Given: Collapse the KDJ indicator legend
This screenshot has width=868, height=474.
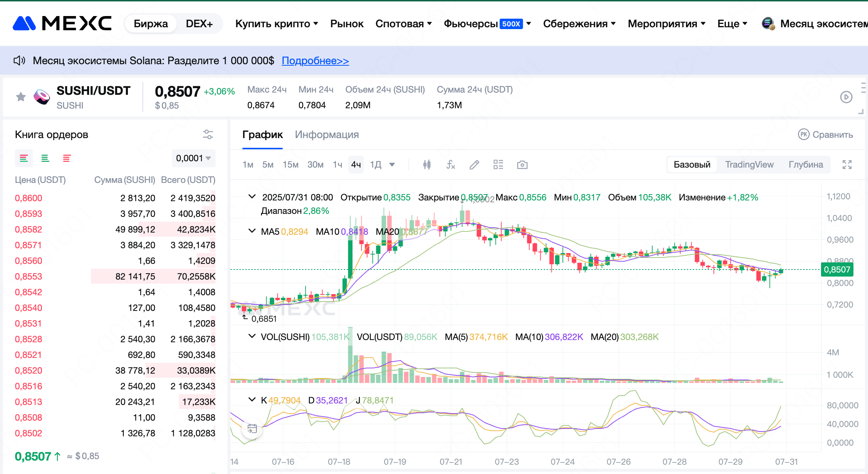Looking at the screenshot, I should (x=252, y=400).
